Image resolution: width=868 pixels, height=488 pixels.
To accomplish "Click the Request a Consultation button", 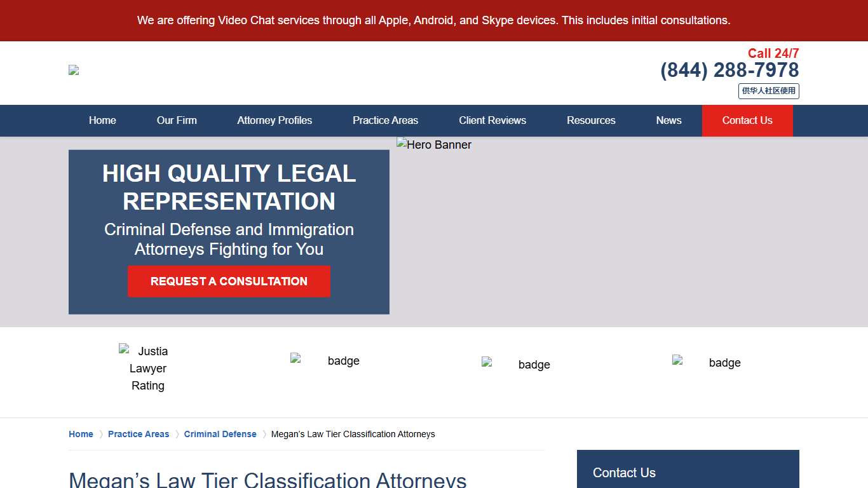I will (x=229, y=281).
